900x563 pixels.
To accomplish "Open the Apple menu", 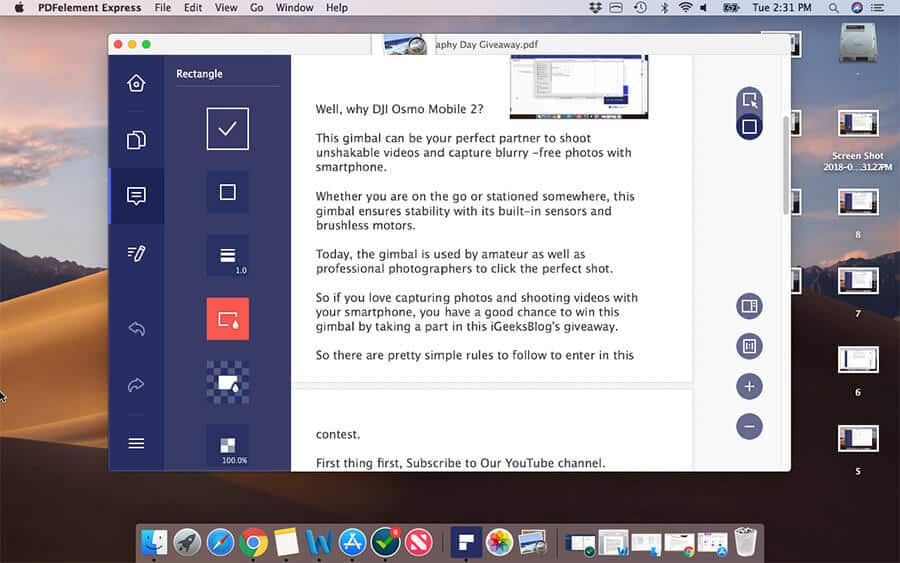I will [x=19, y=7].
